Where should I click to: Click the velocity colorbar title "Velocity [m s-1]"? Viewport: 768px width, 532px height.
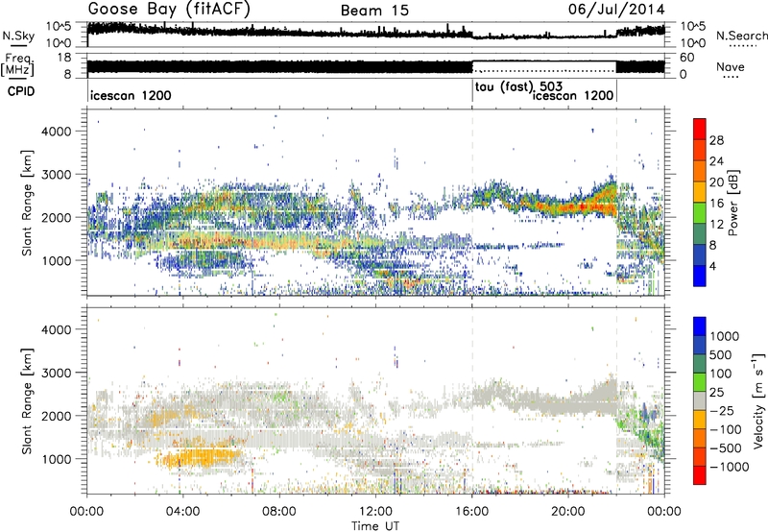[758, 400]
